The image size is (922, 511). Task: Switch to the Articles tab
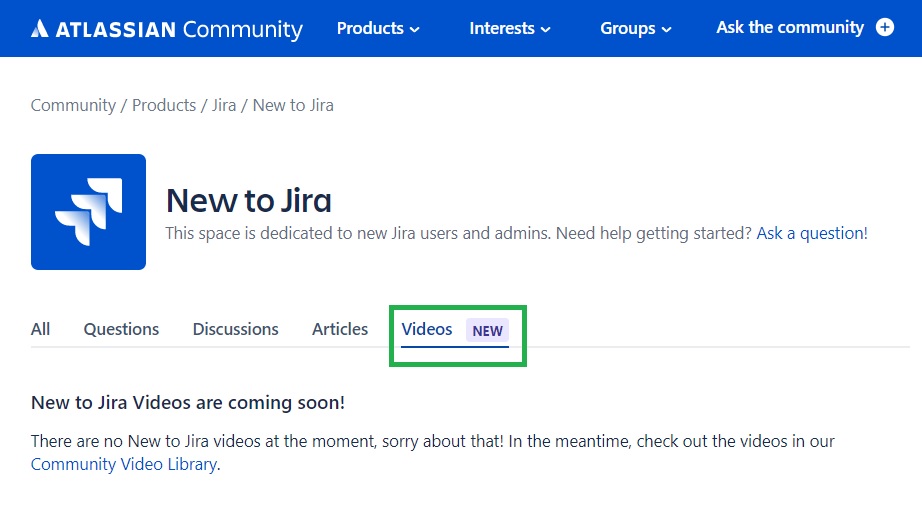tap(340, 329)
